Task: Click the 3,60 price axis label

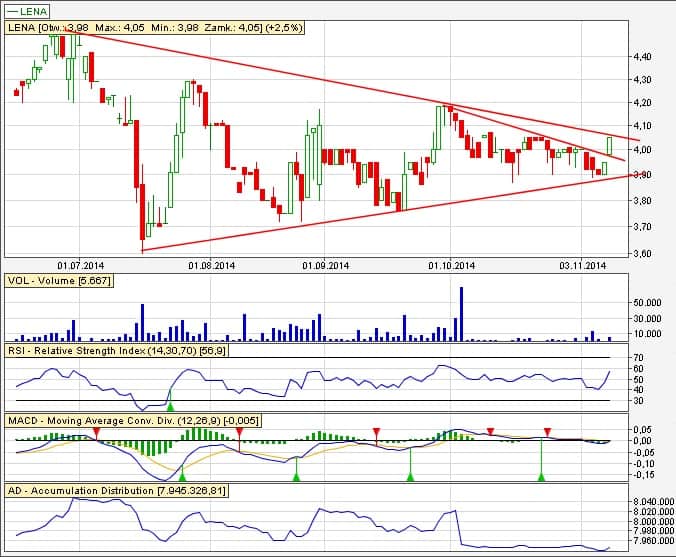Action: pyautogui.click(x=642, y=253)
